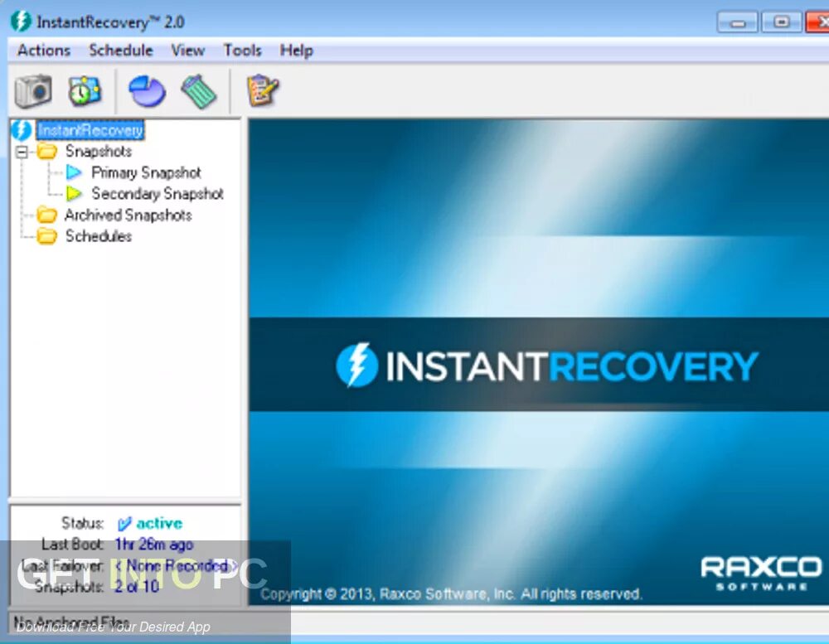Click the active status checkmark icon
Viewport: 829px width, 644px height.
click(124, 524)
